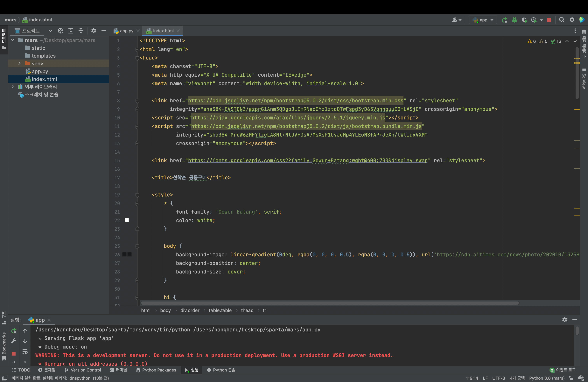The width and height of the screenshot is (588, 382).
Task: Close the app run tab
Action: pos(49,320)
